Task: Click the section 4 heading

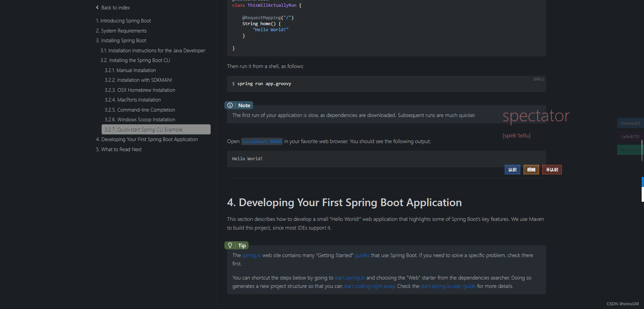Action: coord(344,202)
